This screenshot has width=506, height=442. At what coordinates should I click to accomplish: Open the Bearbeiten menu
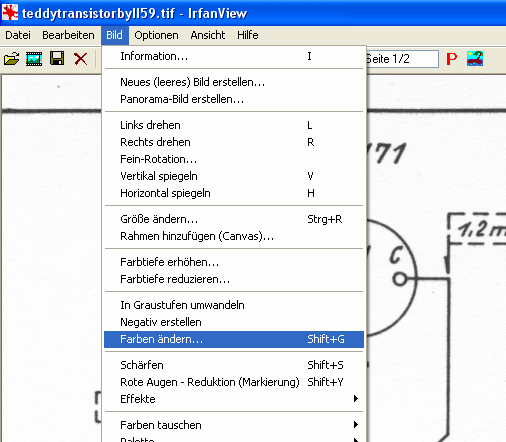pos(68,35)
